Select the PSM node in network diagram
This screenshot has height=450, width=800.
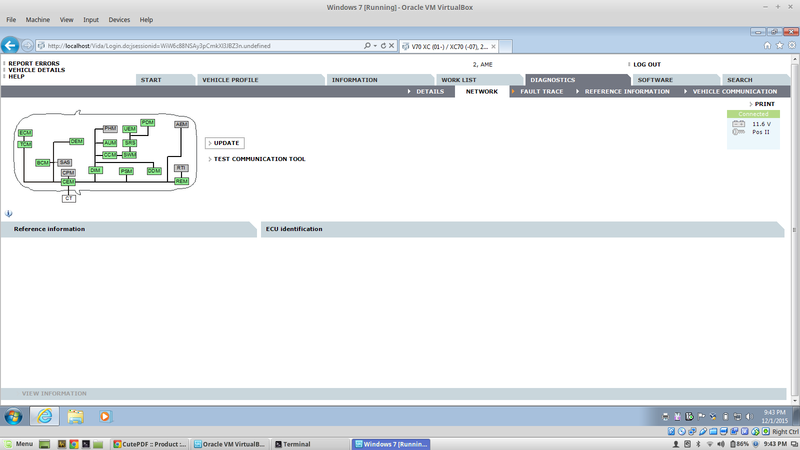127,171
